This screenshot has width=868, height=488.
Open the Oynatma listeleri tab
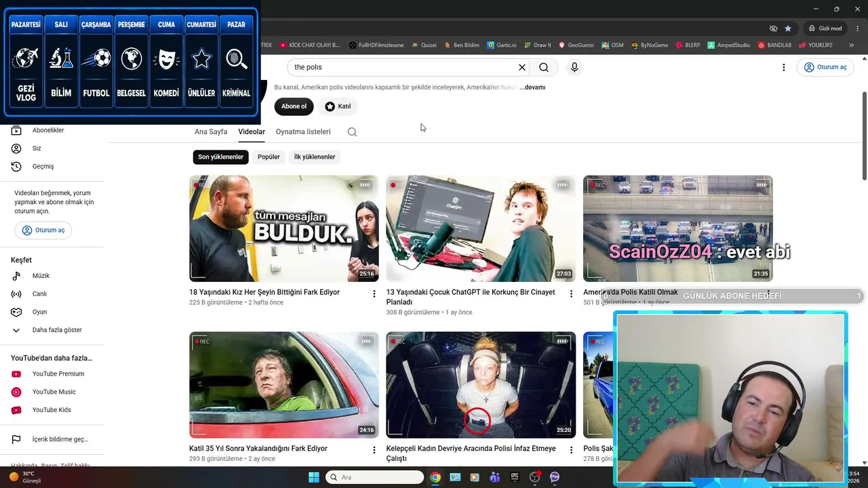point(303,131)
